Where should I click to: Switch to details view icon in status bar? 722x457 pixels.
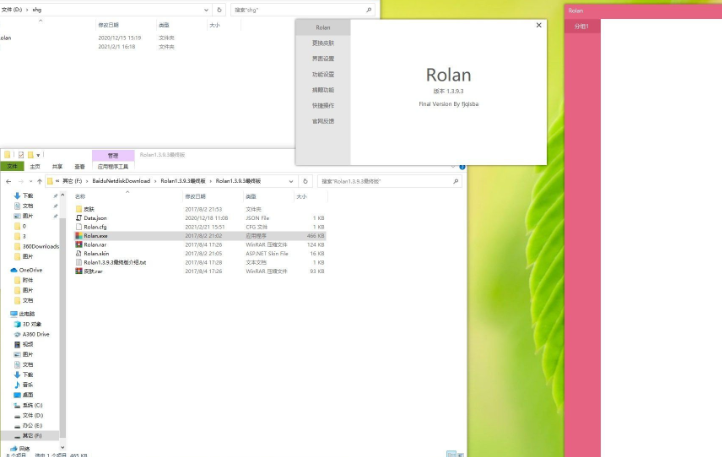pos(451,454)
